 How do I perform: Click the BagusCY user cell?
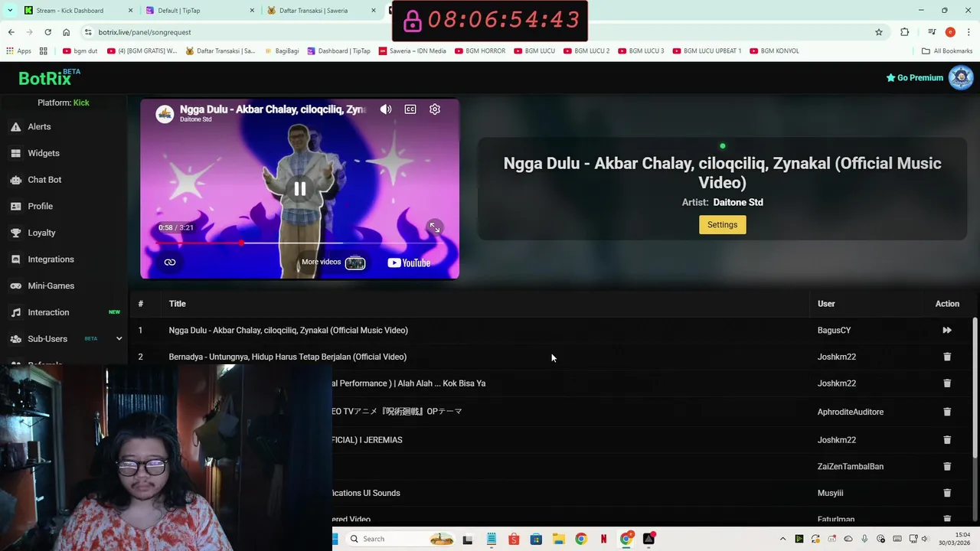(x=834, y=331)
